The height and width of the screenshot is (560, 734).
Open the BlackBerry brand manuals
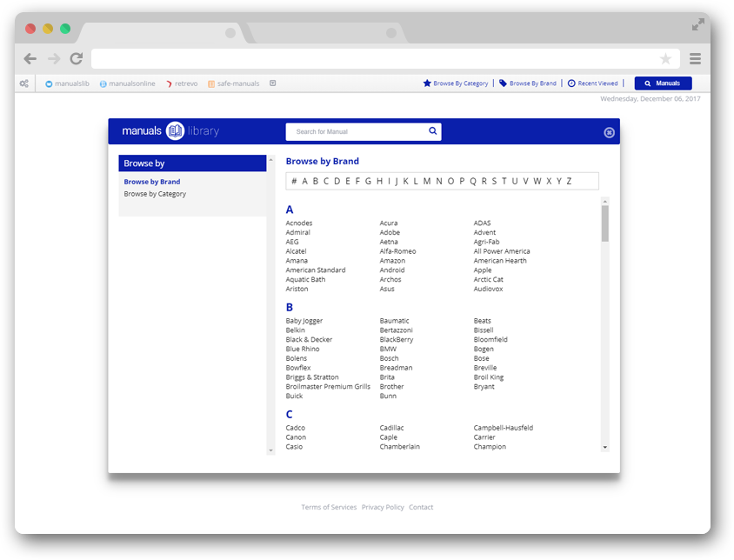click(397, 339)
